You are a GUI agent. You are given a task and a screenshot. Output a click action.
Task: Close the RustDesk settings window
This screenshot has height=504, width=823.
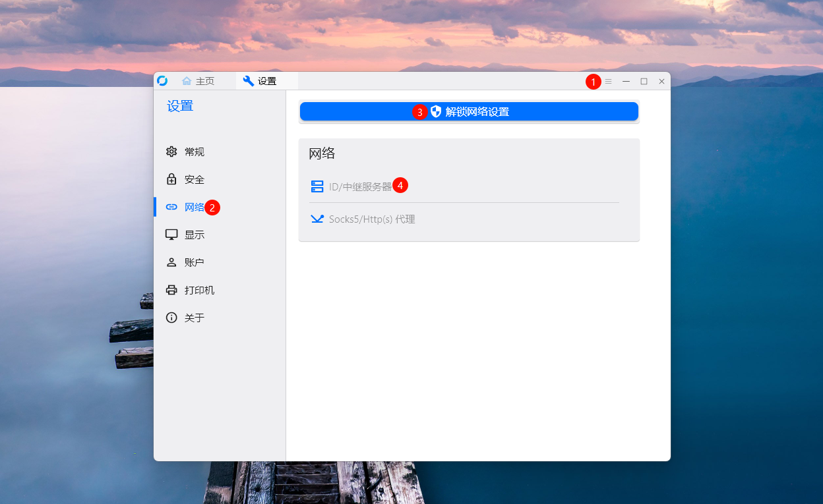[x=661, y=81]
